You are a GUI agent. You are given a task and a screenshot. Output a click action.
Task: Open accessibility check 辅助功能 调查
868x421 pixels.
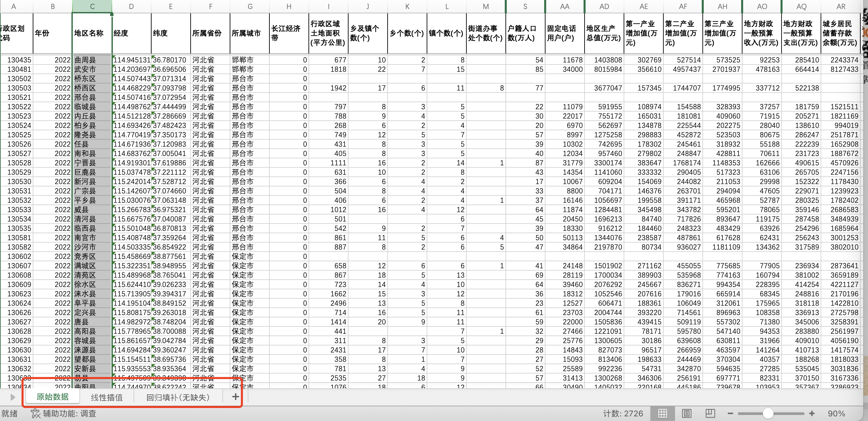pyautogui.click(x=63, y=413)
